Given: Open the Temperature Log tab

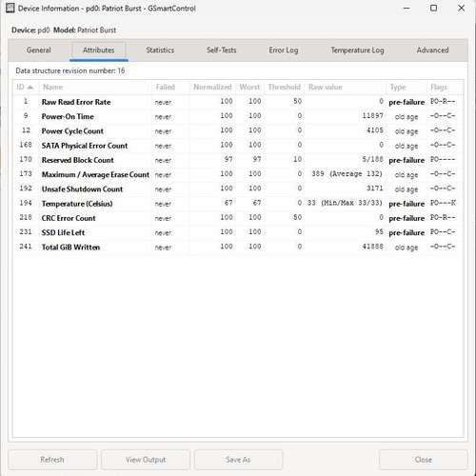Looking at the screenshot, I should click(357, 50).
